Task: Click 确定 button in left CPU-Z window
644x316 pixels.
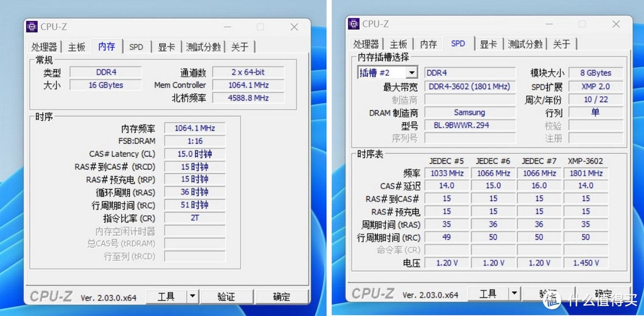Action: coord(281,297)
